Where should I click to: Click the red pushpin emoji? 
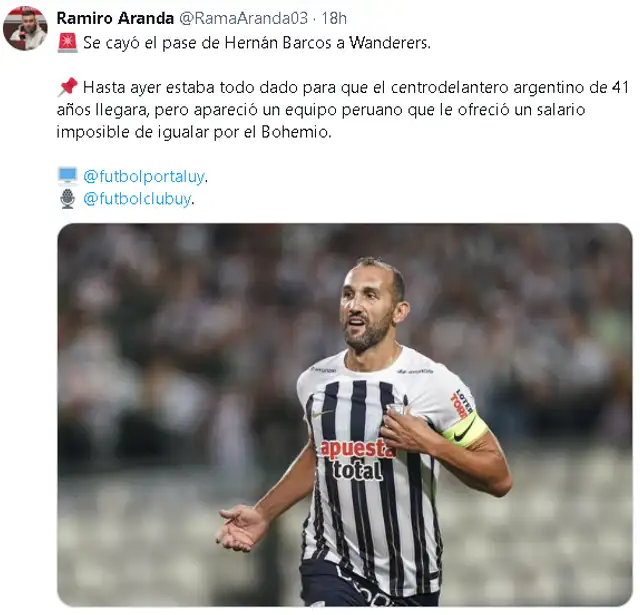(67, 87)
